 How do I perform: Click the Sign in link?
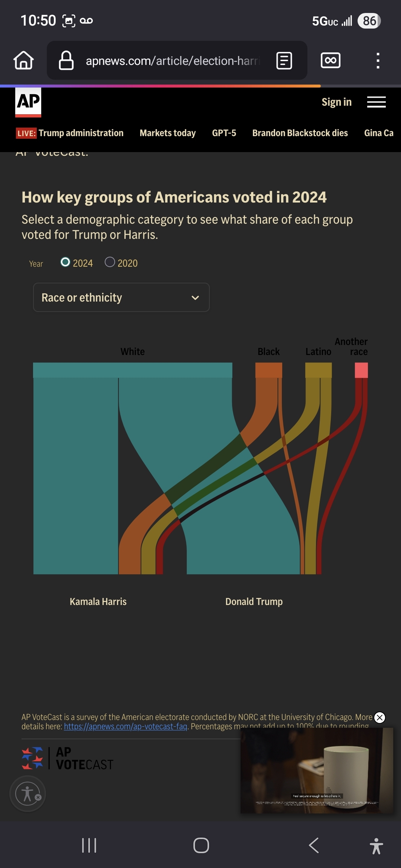coord(336,102)
